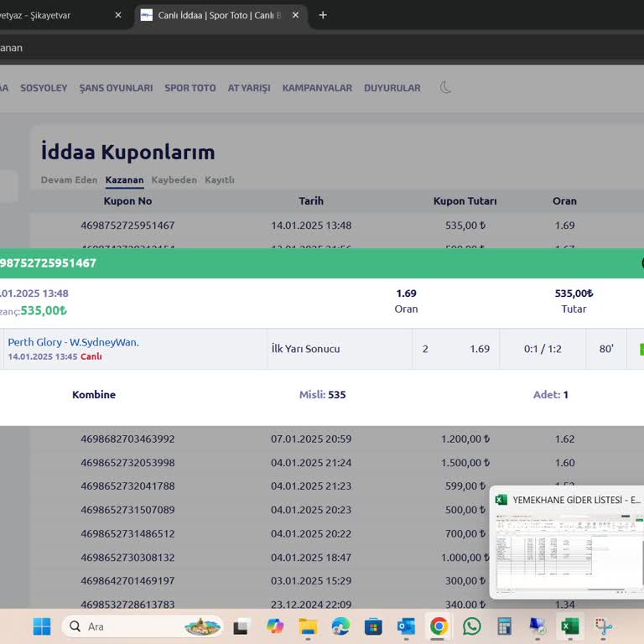Click the 1.200,00 ₺ coupon amount
This screenshot has width=644, height=644.
click(x=465, y=439)
